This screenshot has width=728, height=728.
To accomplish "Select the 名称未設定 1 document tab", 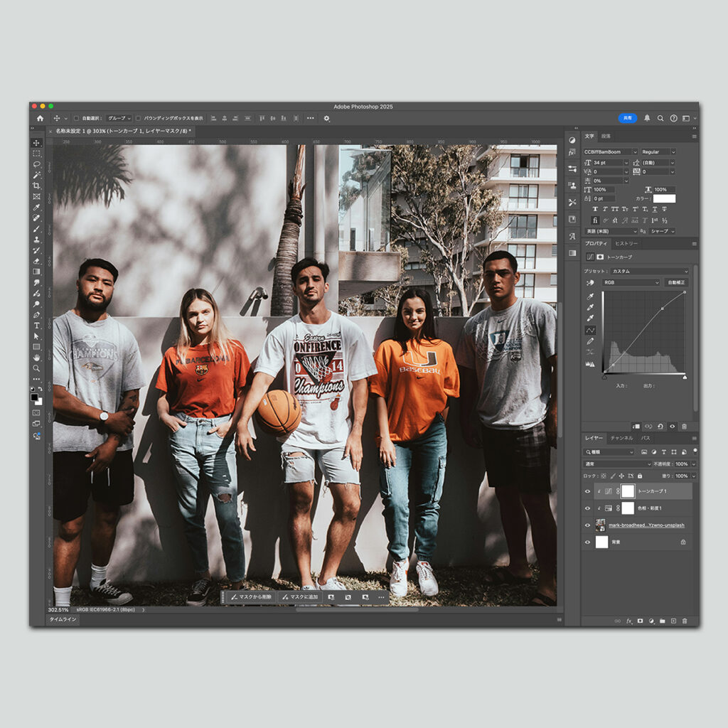I will coord(124,131).
